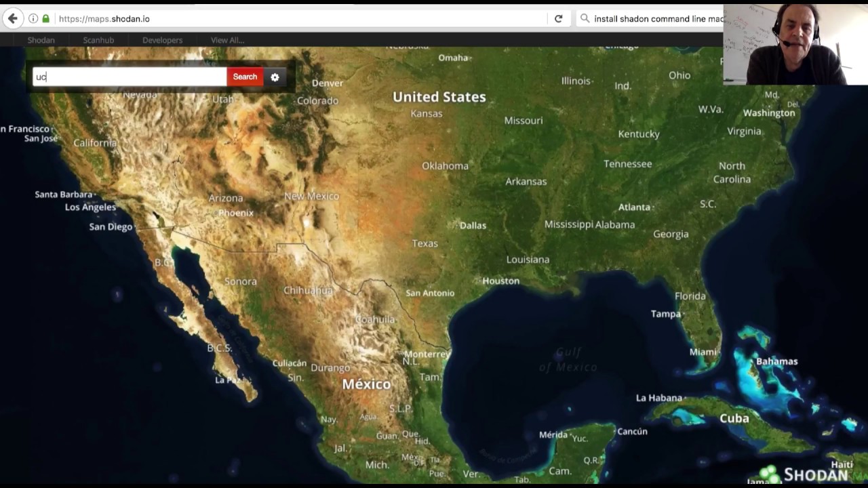Click the Omaha city label
The height and width of the screenshot is (488, 868).
453,58
